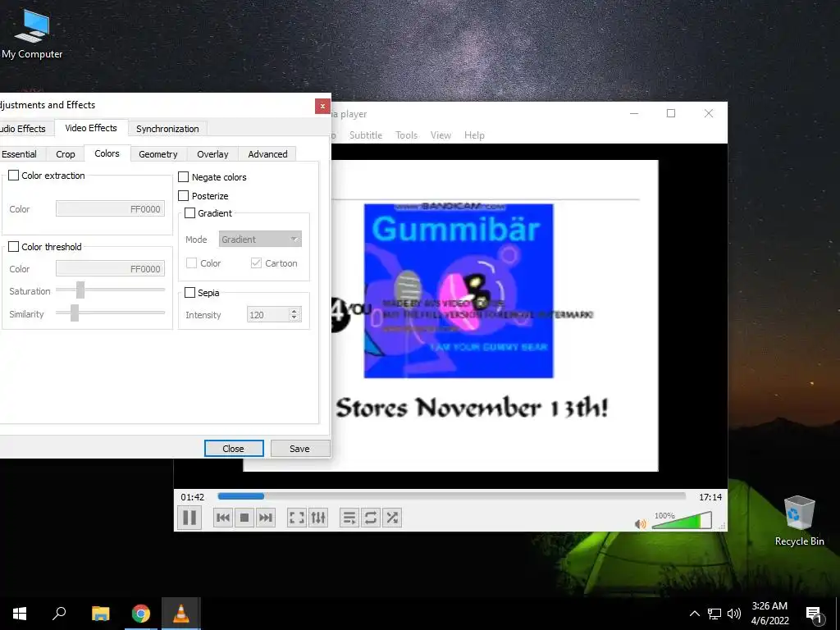Adjust the Similarity slider
Screen dimensions: 840x630
pyautogui.click(x=111, y=313)
